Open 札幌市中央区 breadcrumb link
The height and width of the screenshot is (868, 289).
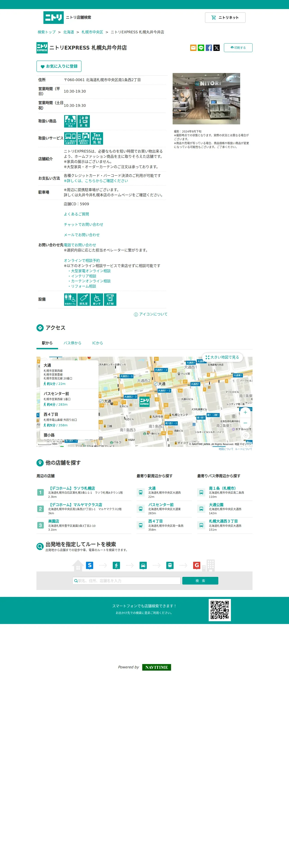pos(92,32)
